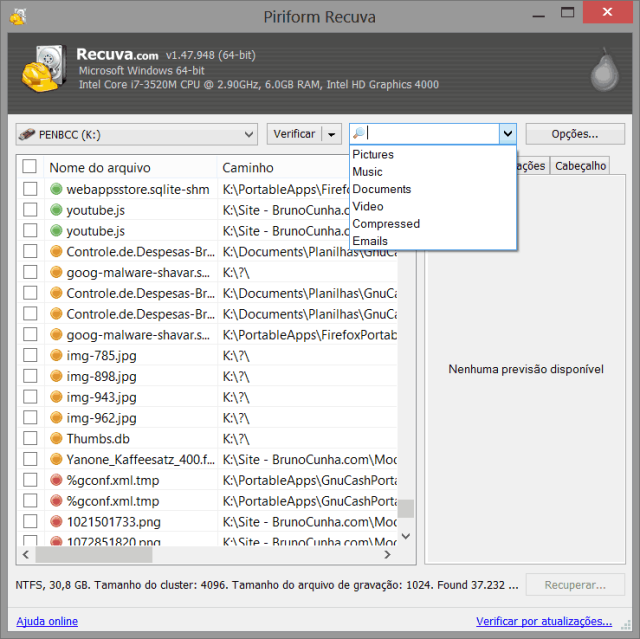Viewport: 640px width, 639px height.
Task: Click the scroll-left arrow of the list
Action: coord(26,555)
